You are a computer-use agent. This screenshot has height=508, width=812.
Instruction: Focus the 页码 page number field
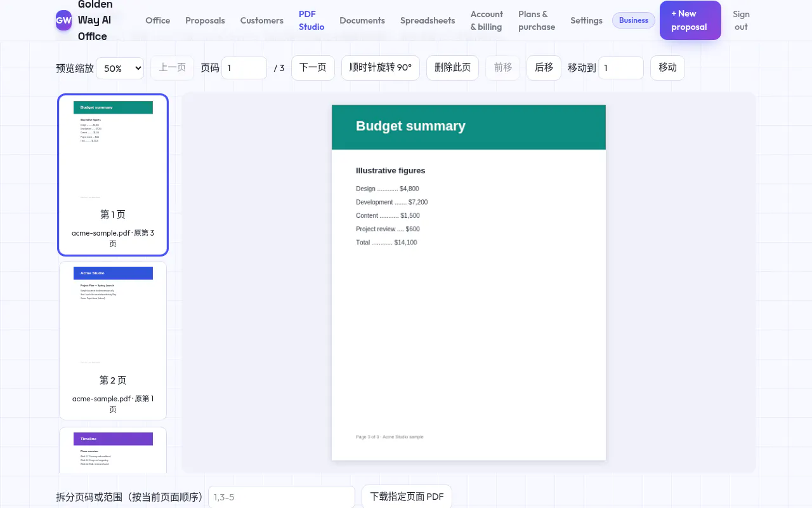tap(244, 68)
